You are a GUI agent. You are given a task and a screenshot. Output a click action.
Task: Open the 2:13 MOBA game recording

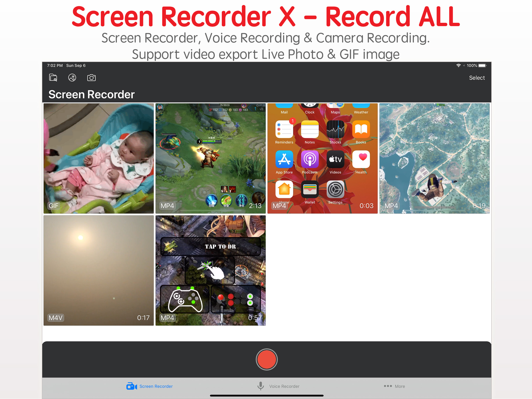pyautogui.click(x=211, y=158)
